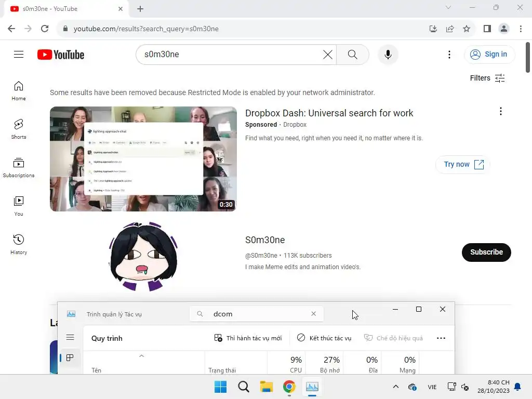Open the clock showing 8:40 CH
This screenshot has height=399, width=532.
[x=494, y=387]
